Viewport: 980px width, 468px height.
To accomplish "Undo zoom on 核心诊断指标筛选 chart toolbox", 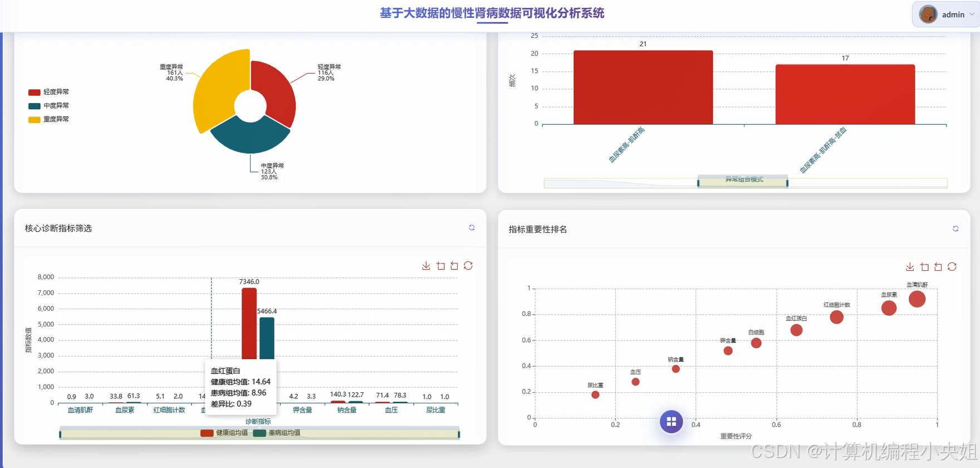I will [454, 266].
